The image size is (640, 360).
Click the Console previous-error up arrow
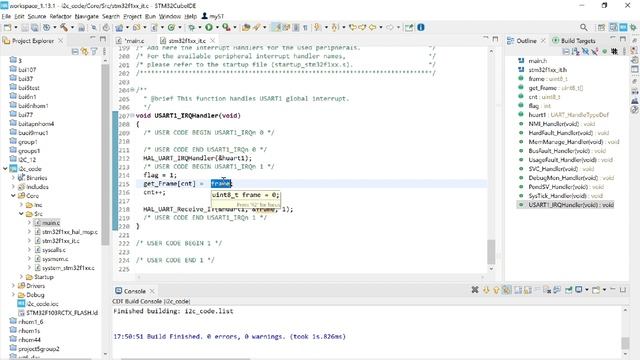496,290
